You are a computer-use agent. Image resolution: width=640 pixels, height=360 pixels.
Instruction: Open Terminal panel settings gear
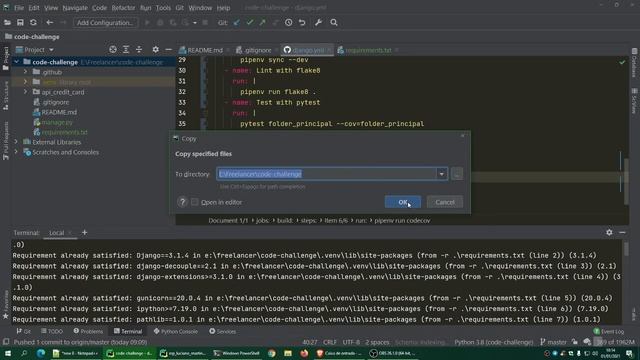(609, 232)
